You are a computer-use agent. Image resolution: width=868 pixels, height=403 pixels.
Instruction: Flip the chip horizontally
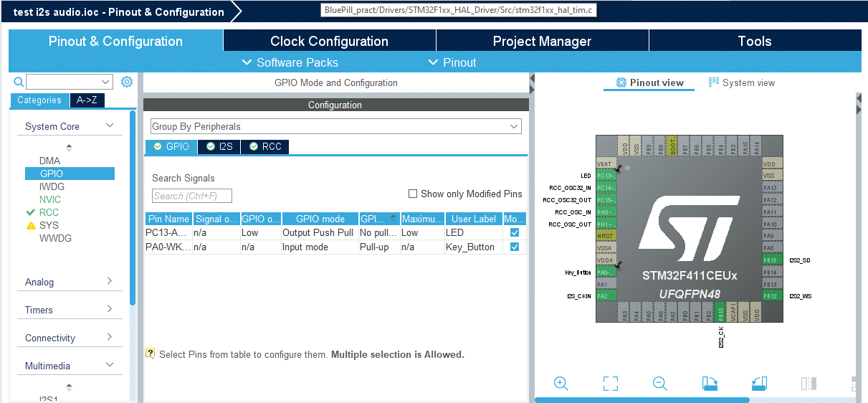point(809,384)
